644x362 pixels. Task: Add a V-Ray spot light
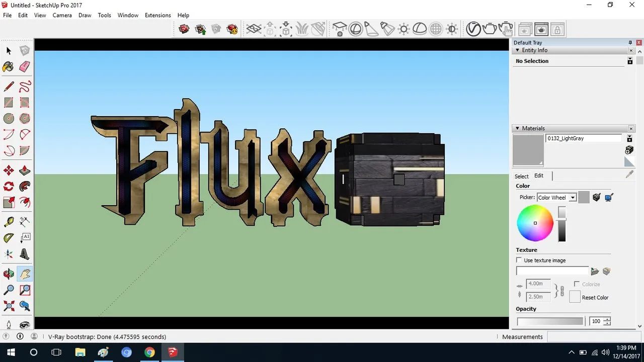tap(371, 29)
